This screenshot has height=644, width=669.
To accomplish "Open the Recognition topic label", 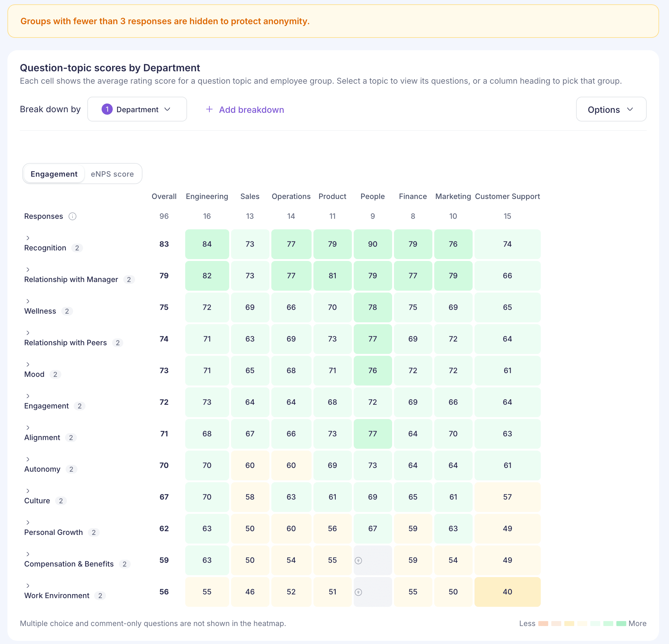I will (45, 248).
